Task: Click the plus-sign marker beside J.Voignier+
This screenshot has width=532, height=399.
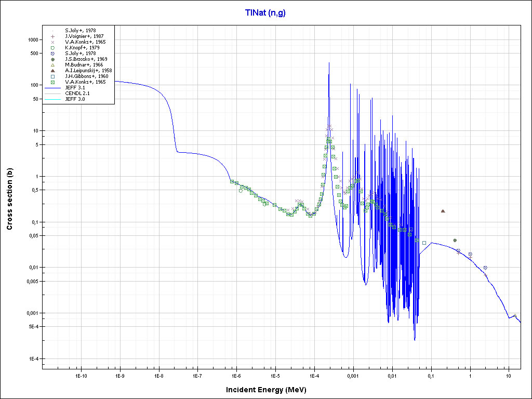Action: click(52, 36)
